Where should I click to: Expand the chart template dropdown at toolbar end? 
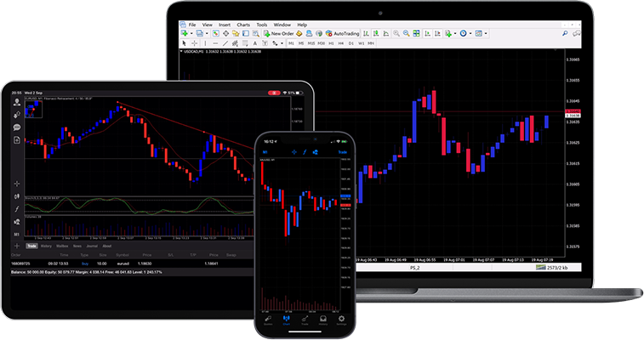tap(486, 34)
